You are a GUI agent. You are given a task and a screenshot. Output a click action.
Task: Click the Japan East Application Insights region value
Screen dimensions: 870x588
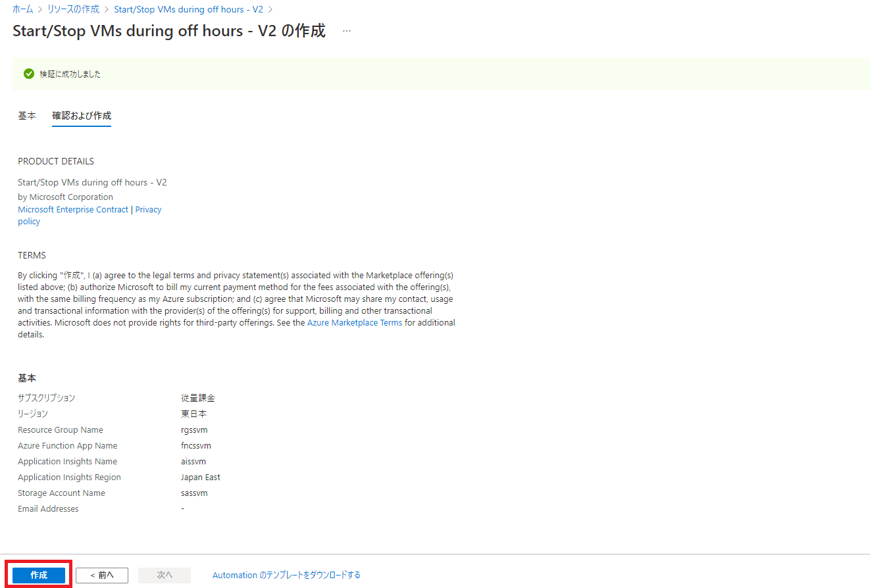200,477
